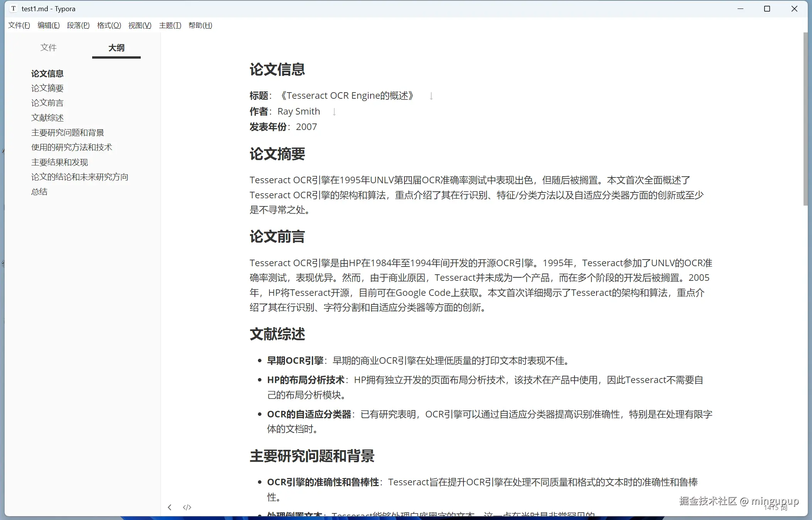
Task: Go to 文献综述 outline entry
Action: click(x=47, y=118)
